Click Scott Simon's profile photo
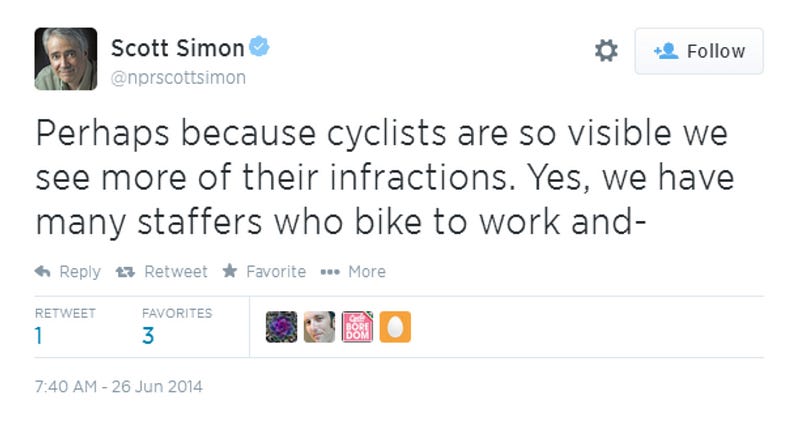This screenshot has width=800, height=429. [x=66, y=59]
